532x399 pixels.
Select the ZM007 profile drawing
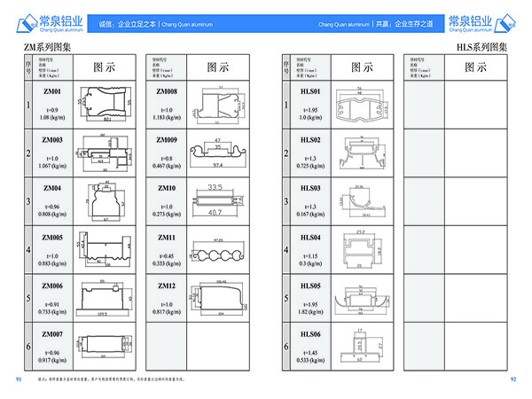(104, 346)
